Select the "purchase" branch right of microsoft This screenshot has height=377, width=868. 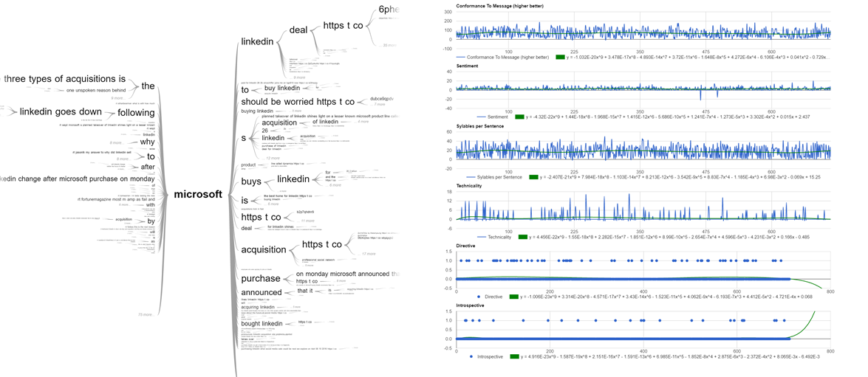click(261, 279)
